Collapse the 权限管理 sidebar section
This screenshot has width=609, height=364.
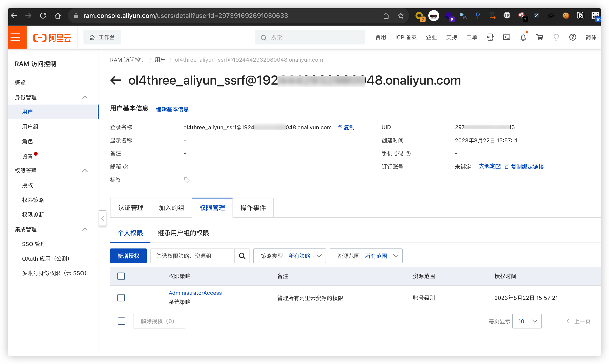[x=85, y=171]
